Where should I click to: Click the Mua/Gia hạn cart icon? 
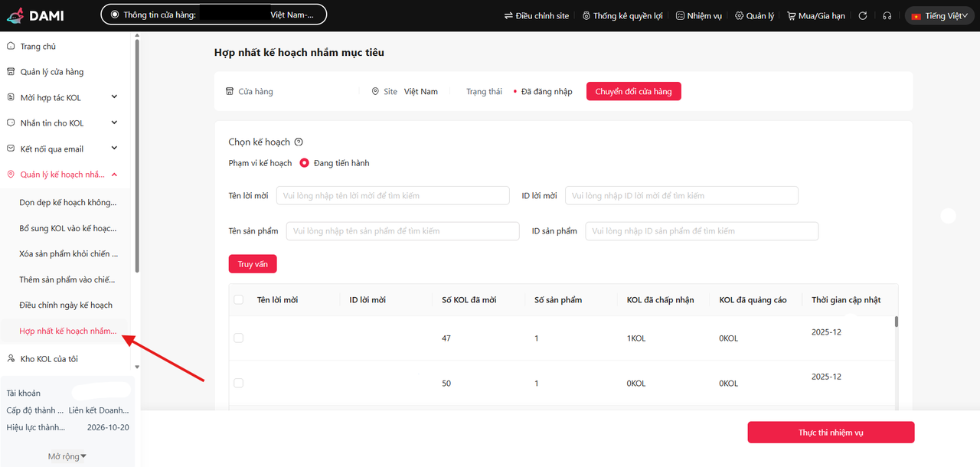click(792, 15)
